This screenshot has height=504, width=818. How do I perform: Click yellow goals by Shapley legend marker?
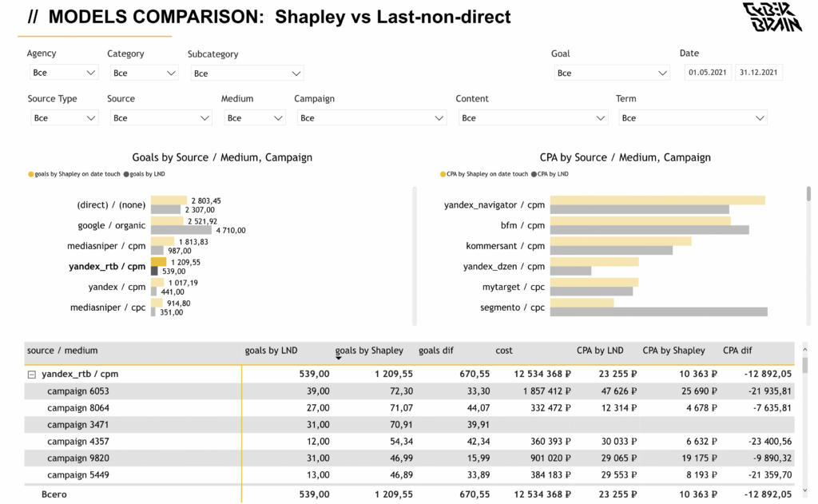30,174
